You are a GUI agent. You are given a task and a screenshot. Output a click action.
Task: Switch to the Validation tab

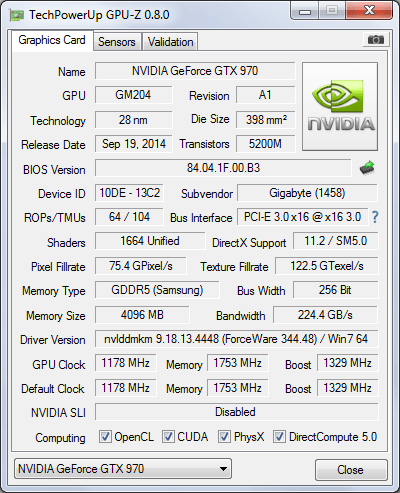[170, 42]
